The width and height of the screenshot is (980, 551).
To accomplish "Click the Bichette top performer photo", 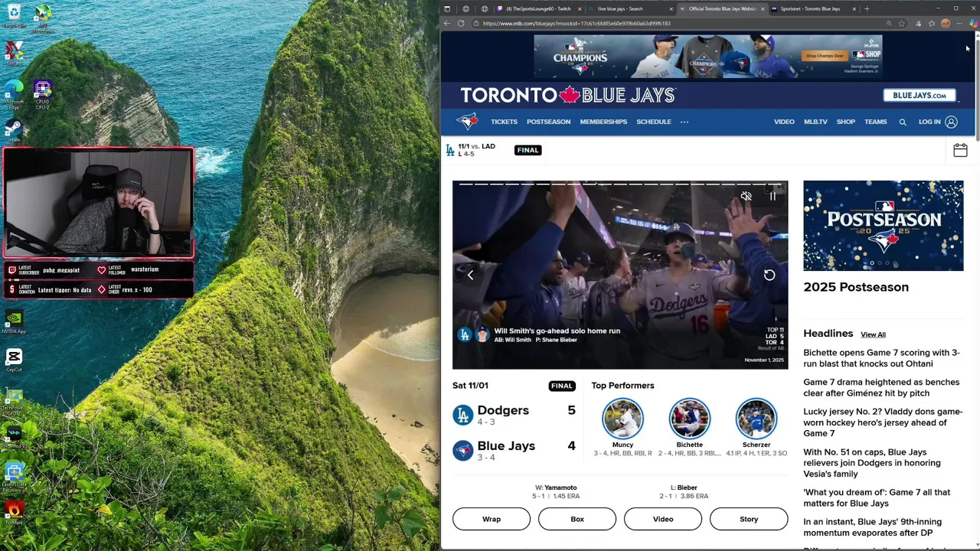I will 689,419.
